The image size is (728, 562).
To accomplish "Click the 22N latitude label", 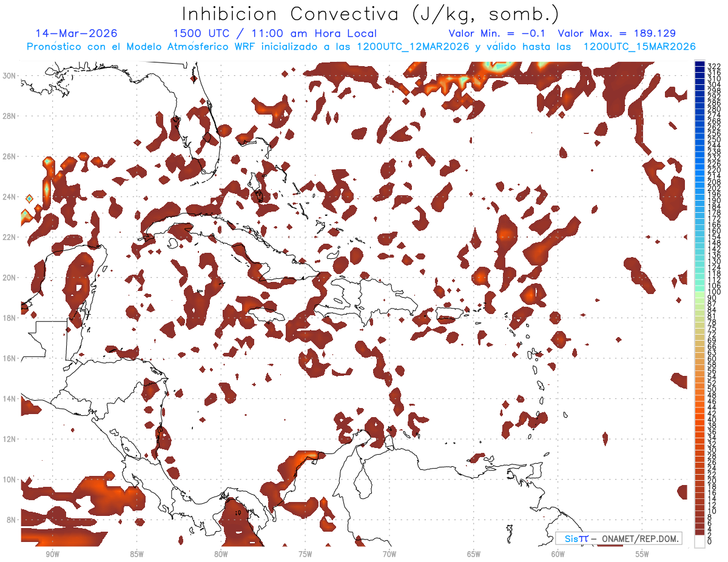I will click(x=10, y=237).
